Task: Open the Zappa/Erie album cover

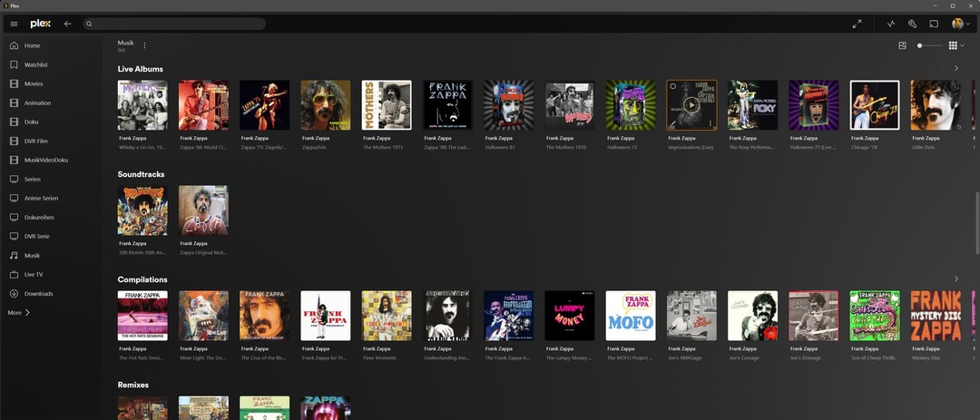Action: [x=326, y=105]
